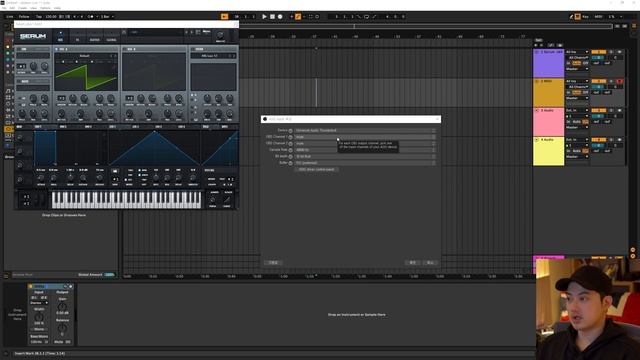Screen dimensions: 640x360
Task: Toggle the 4 Audio track activator
Action: coord(599,140)
